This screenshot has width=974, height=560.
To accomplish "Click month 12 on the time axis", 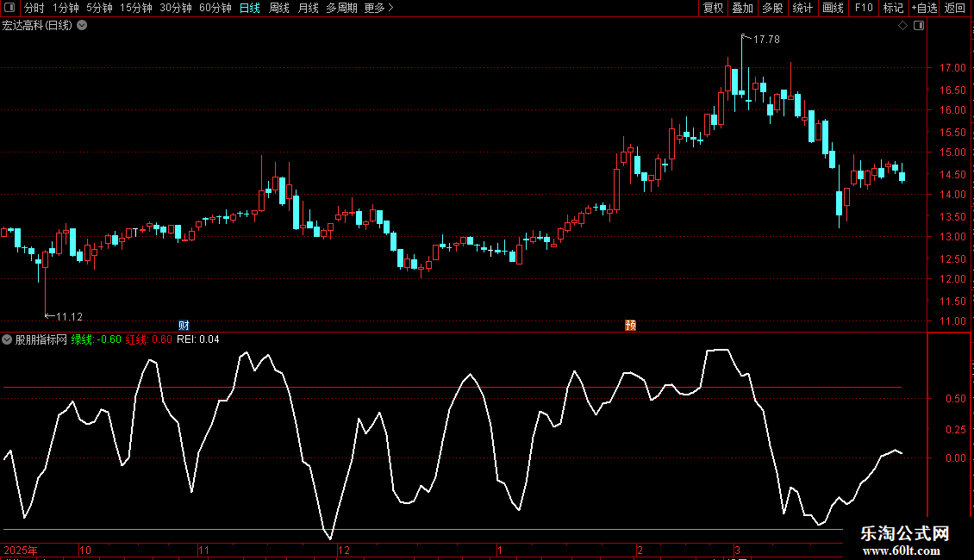I will [x=344, y=550].
